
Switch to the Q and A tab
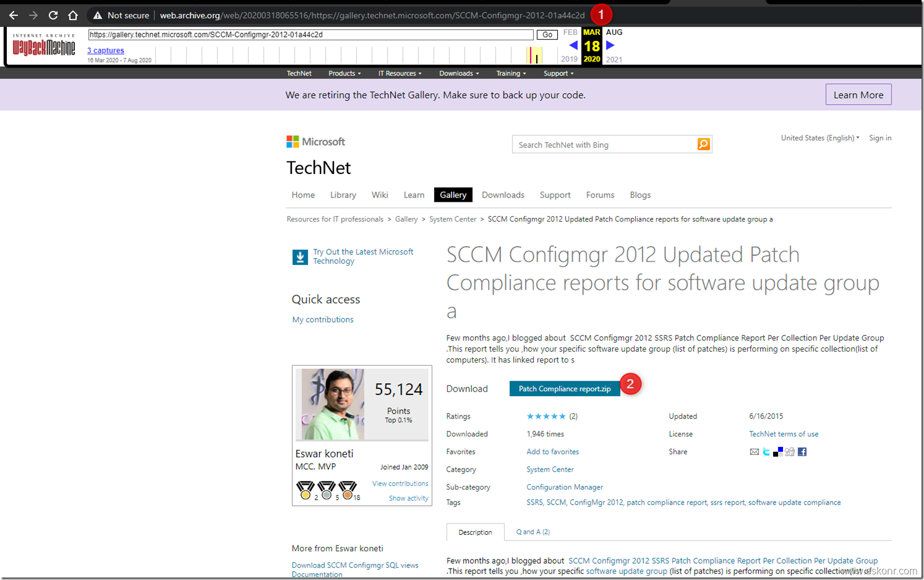tap(533, 532)
